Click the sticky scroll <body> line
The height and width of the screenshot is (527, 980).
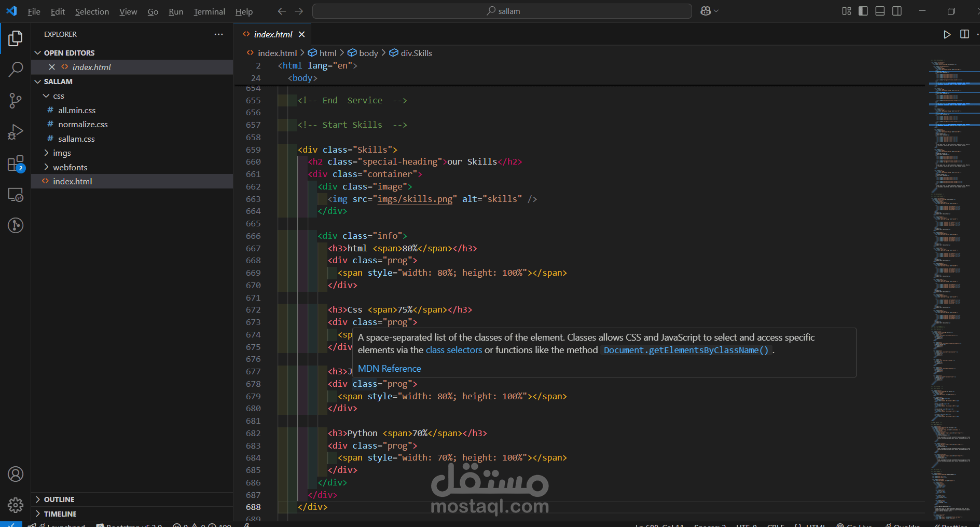pyautogui.click(x=302, y=78)
